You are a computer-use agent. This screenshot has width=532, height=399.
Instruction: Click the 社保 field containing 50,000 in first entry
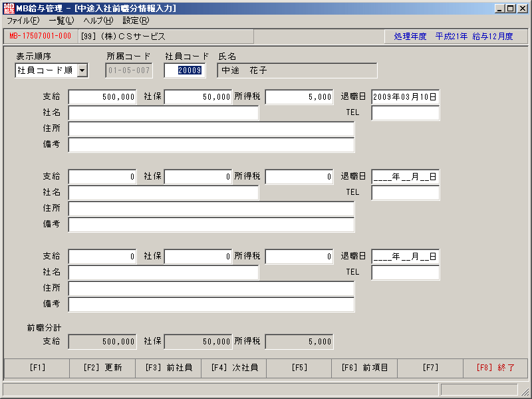[x=198, y=97]
